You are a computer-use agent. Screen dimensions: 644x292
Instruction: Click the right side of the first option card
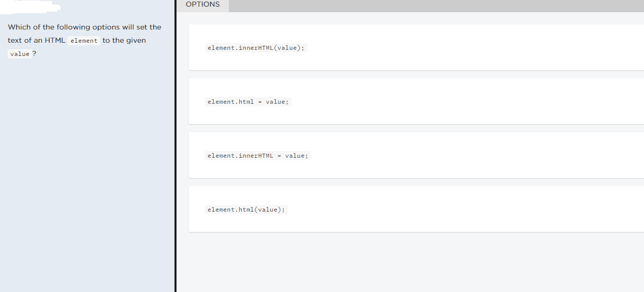pyautogui.click(x=560, y=48)
